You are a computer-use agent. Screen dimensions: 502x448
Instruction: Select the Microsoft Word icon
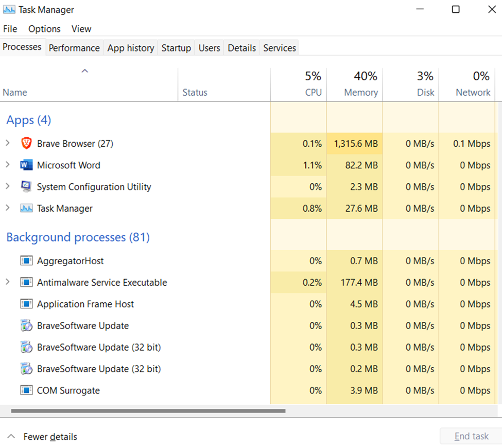pos(26,165)
